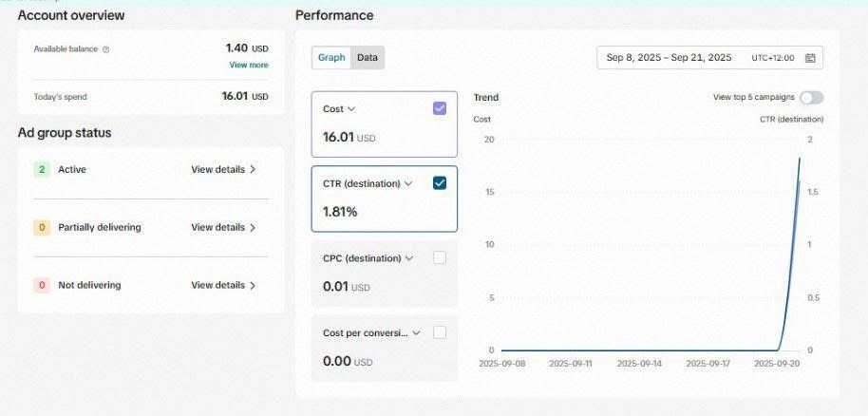This screenshot has height=416, width=868.
Task: View details for Not delivering groups
Action: [223, 285]
